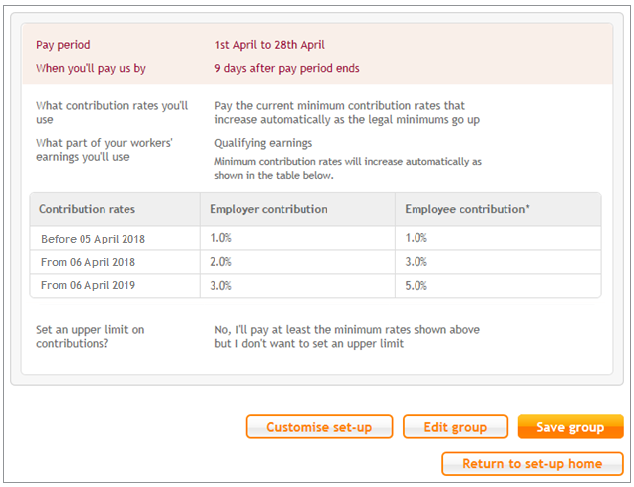The height and width of the screenshot is (487, 634).
Task: Click the "Qualifying earnings" text
Action: pos(263,143)
